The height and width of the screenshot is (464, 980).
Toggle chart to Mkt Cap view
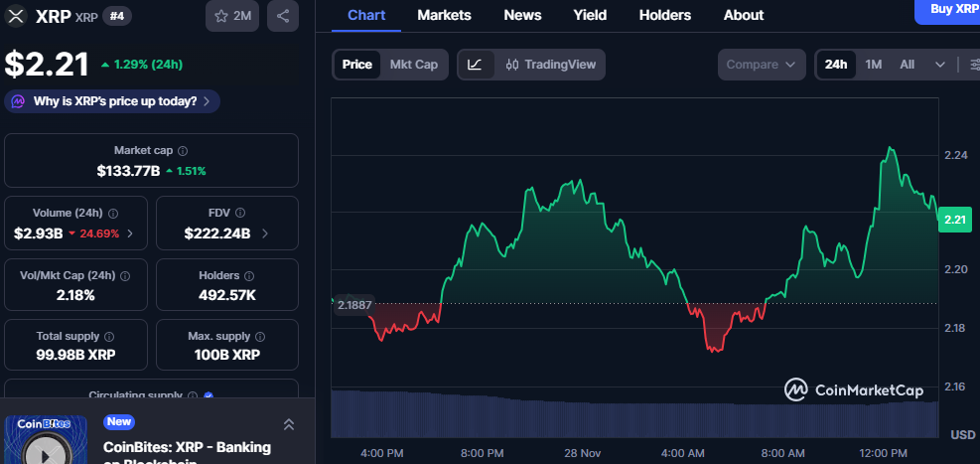pos(413,65)
